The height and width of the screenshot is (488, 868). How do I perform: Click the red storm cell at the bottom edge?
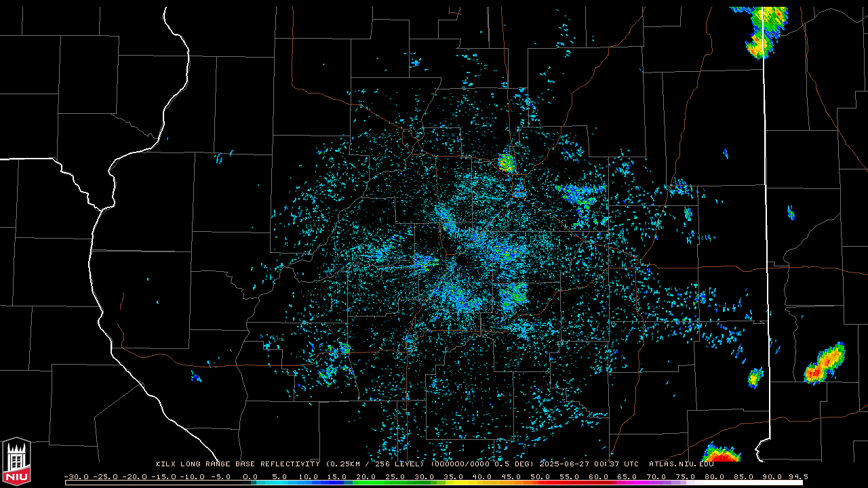[x=721, y=453]
